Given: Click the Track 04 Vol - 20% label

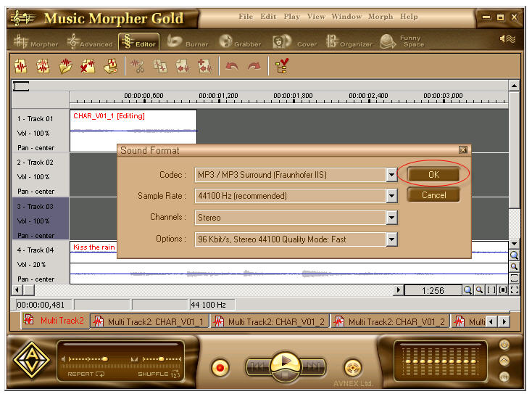Looking at the screenshot, I should click(32, 265).
